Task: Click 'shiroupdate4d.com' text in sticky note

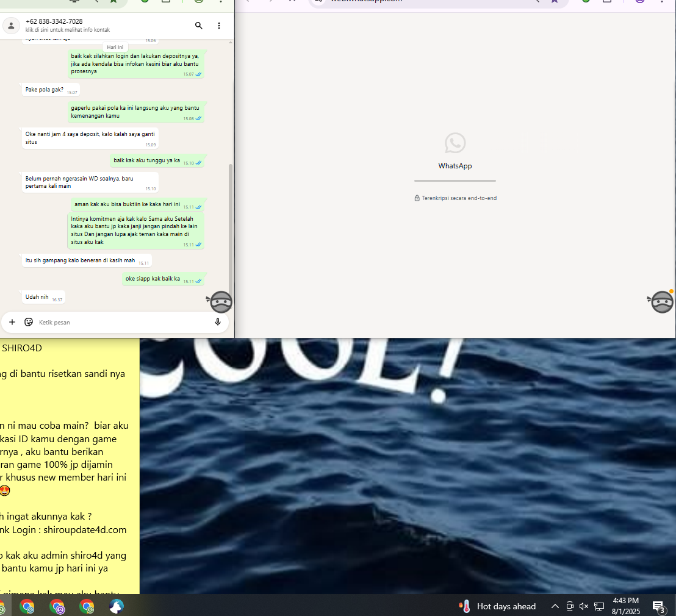Action: (x=85, y=530)
